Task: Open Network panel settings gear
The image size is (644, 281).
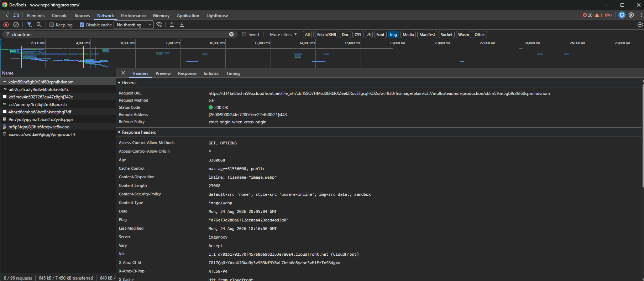Action: click(640, 25)
